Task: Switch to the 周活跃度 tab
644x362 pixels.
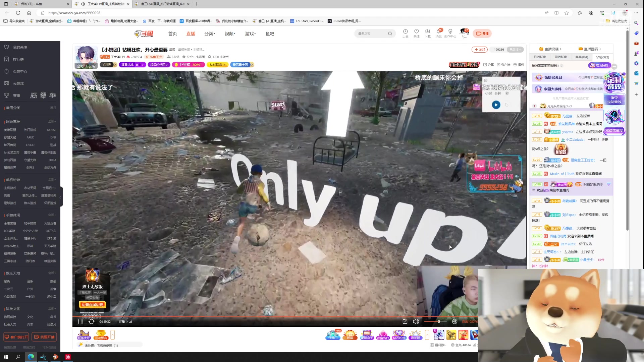Action: [560, 57]
